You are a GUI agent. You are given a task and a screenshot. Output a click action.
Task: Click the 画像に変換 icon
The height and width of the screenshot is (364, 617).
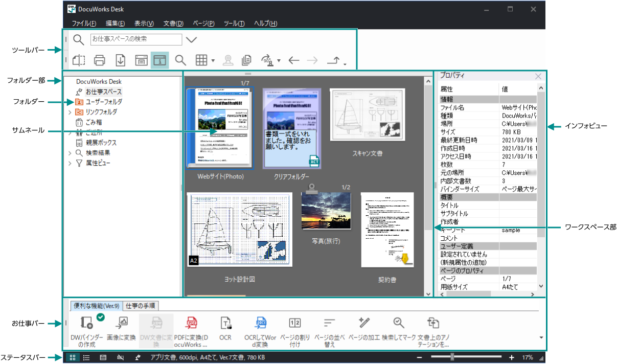[x=122, y=323]
